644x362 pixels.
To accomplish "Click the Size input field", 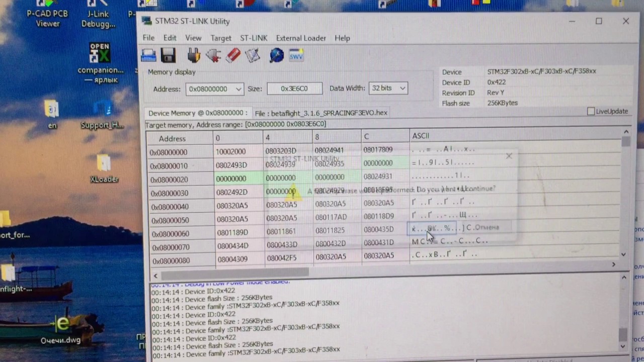I will (x=294, y=88).
